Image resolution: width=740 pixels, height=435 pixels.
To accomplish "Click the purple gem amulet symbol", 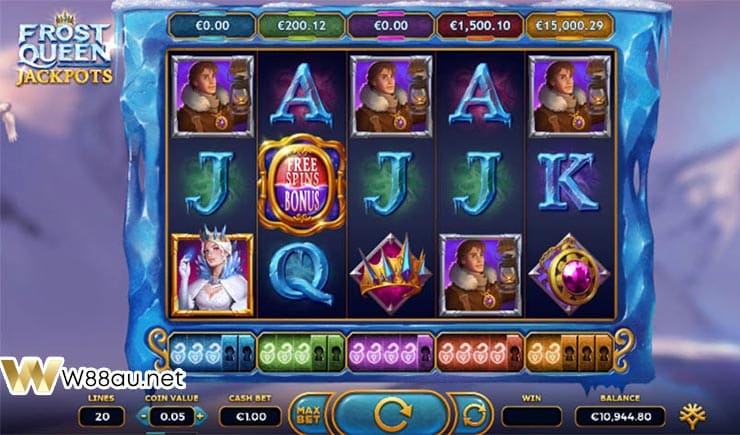I will (x=570, y=275).
